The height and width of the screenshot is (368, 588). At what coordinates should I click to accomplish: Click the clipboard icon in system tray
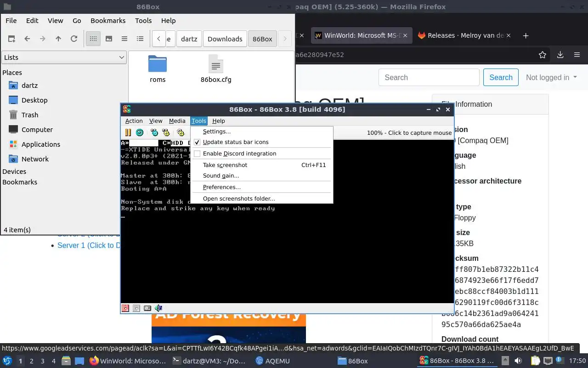536,361
